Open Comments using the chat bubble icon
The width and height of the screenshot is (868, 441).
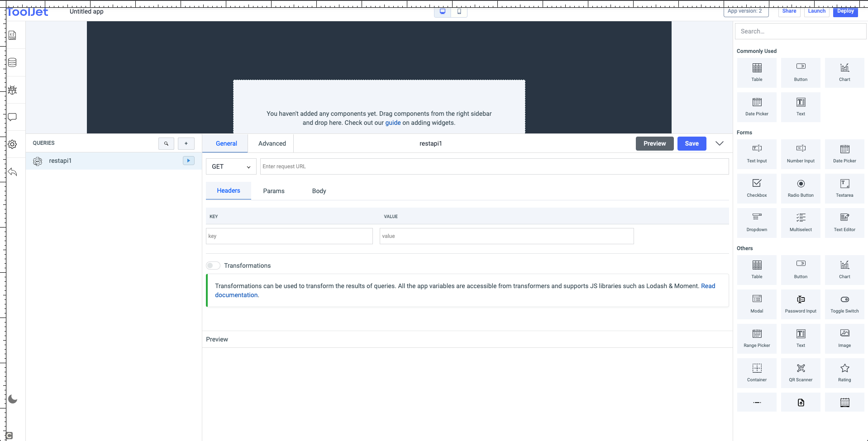[x=12, y=117]
